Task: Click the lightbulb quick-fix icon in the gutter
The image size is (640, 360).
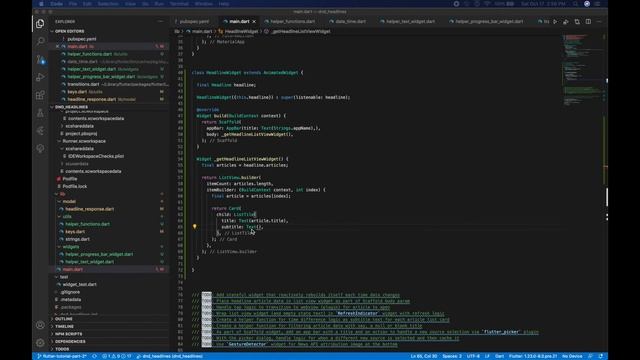Action: (195, 227)
